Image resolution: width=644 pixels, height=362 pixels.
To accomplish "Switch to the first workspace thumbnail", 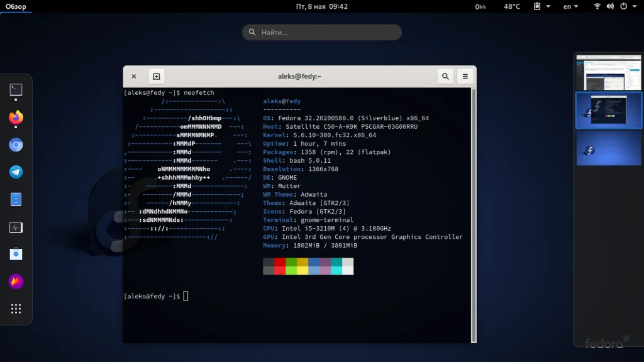I will point(608,74).
